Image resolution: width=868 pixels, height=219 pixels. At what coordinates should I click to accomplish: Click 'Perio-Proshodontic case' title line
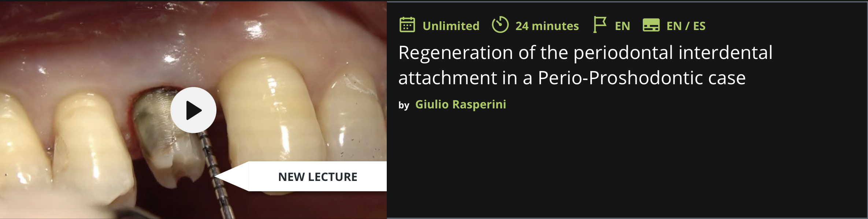(x=641, y=78)
